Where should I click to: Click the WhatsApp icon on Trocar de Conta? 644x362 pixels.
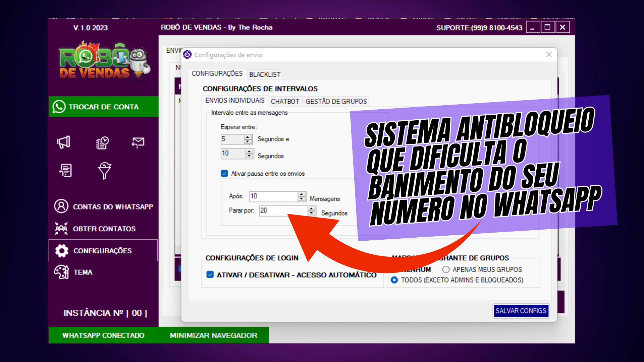[59, 107]
